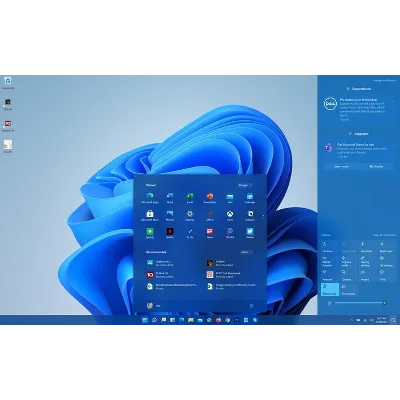Expand the Dell notification chevron

[392, 101]
